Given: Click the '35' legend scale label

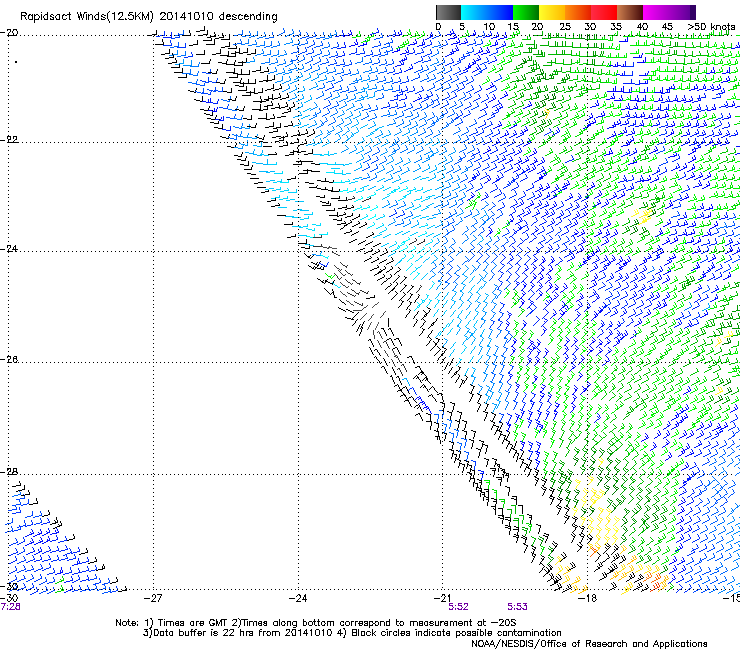Looking at the screenshot, I should (x=616, y=27).
